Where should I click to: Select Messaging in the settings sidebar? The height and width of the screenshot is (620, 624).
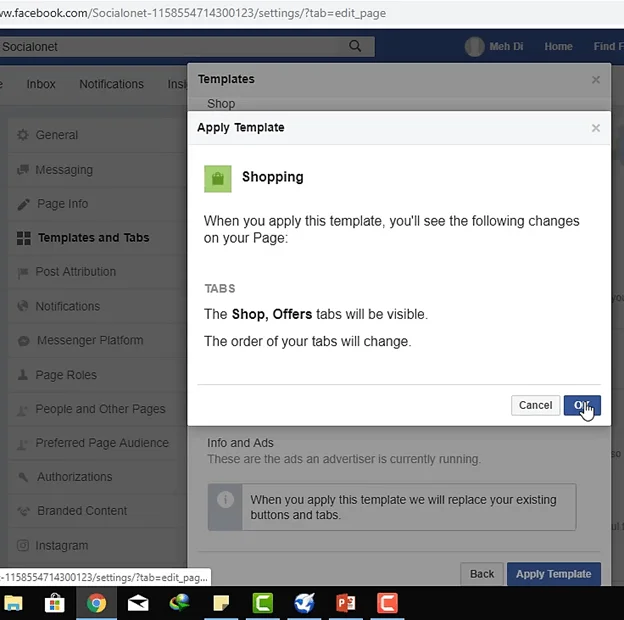(64, 170)
